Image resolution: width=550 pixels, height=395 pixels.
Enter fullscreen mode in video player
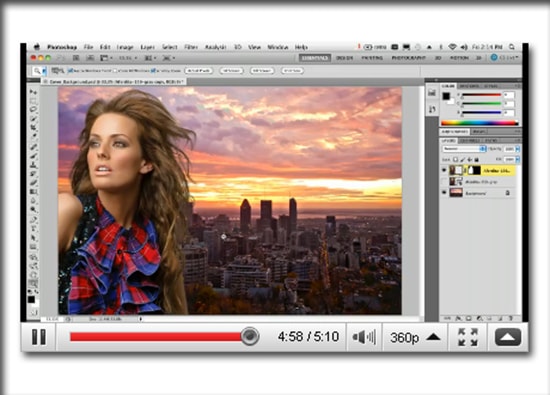468,337
